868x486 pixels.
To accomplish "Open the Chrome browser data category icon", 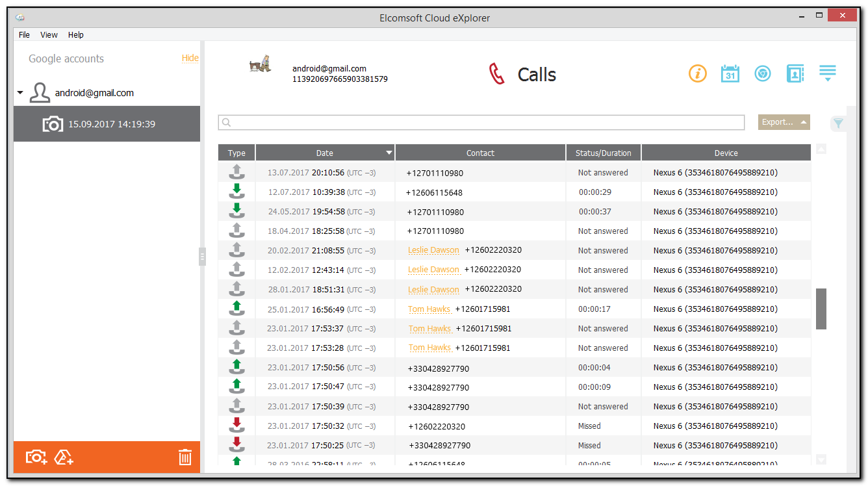I will 762,73.
